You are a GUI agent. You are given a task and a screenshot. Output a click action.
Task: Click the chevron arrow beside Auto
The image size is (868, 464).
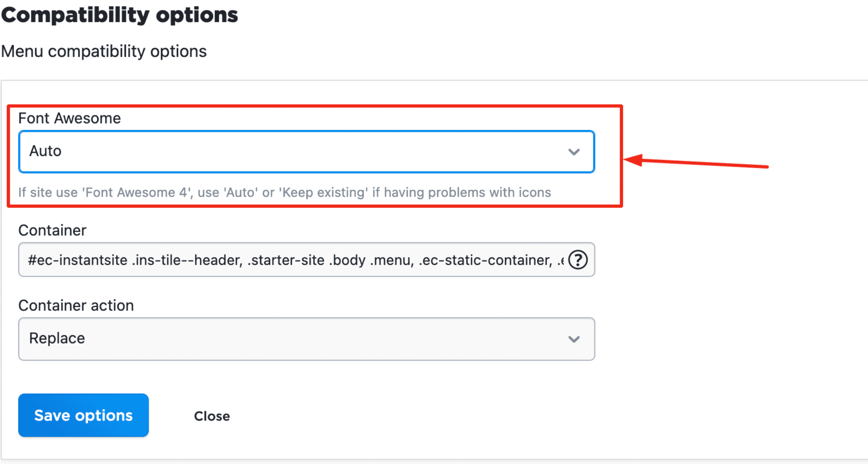click(x=574, y=152)
